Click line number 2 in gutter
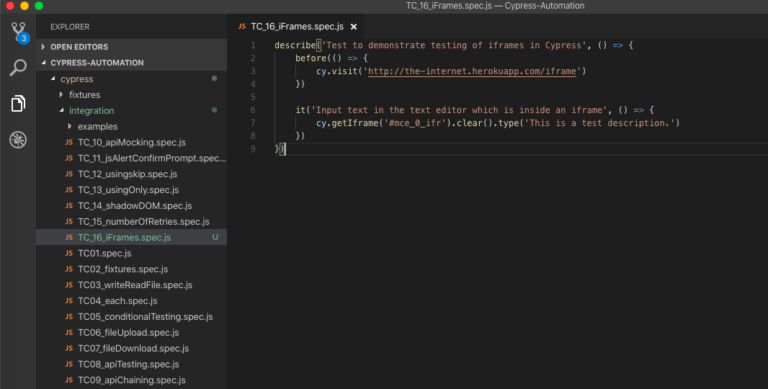Screen dimensions: 768x389 click(x=253, y=58)
